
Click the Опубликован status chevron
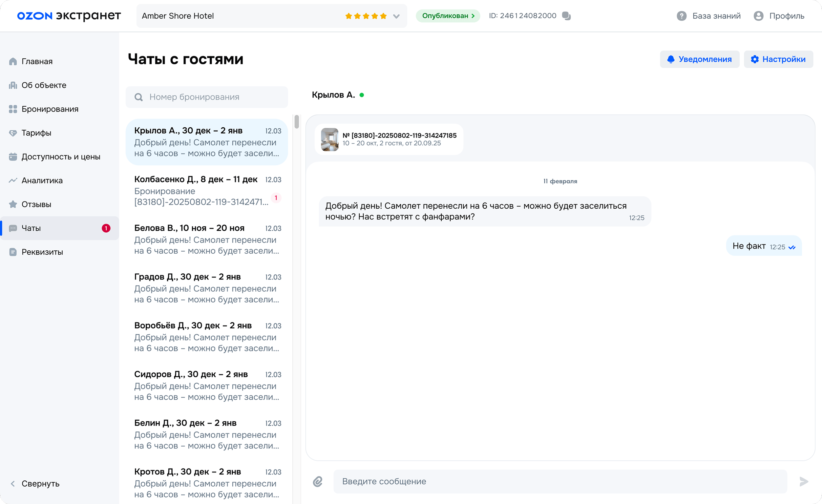[x=473, y=16]
